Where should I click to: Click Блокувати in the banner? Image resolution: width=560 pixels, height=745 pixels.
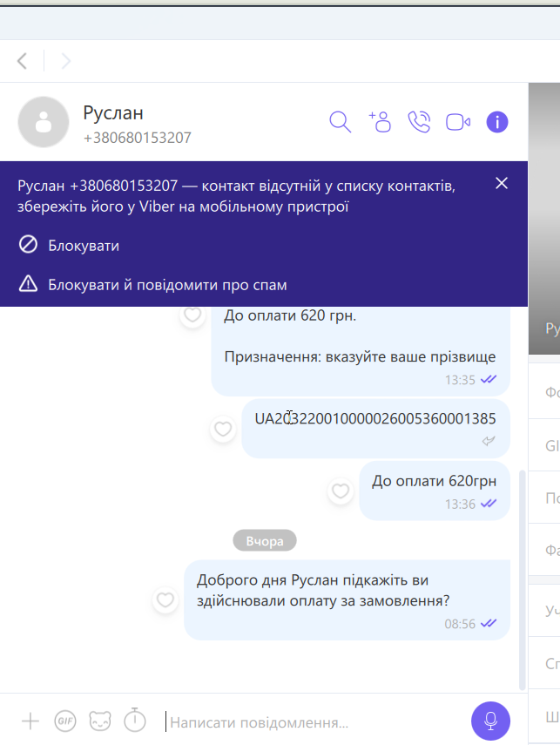tap(69, 245)
